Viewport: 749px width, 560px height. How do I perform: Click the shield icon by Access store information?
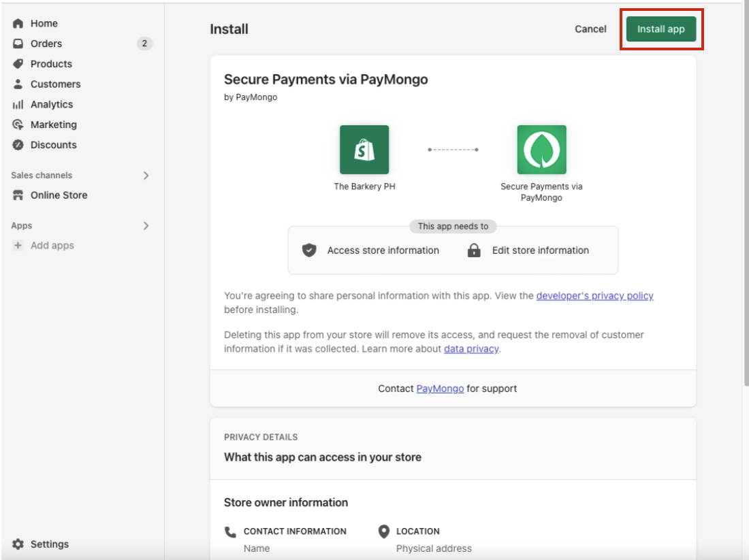click(x=309, y=250)
